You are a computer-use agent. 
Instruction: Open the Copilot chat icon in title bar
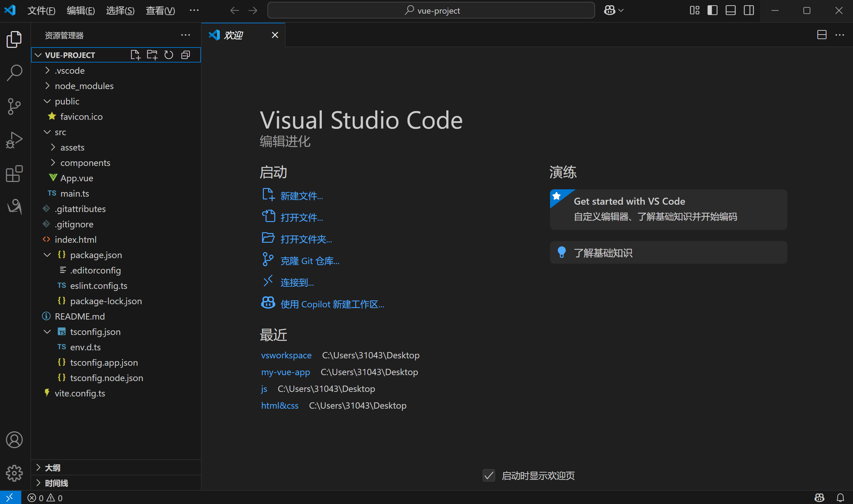(x=609, y=10)
